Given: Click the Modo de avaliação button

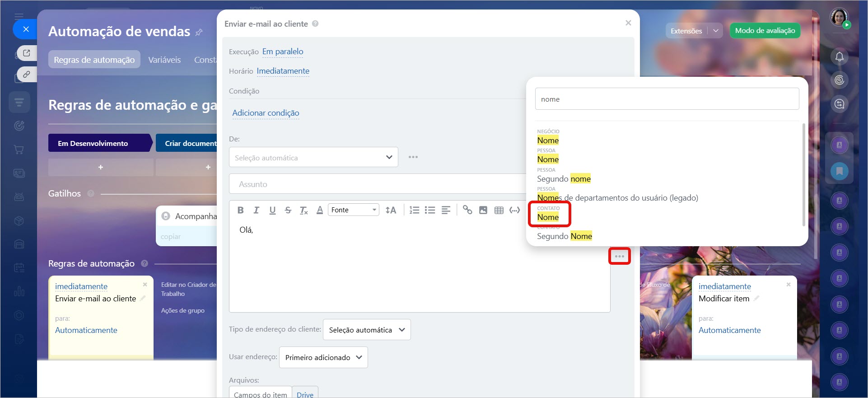Looking at the screenshot, I should [x=765, y=31].
